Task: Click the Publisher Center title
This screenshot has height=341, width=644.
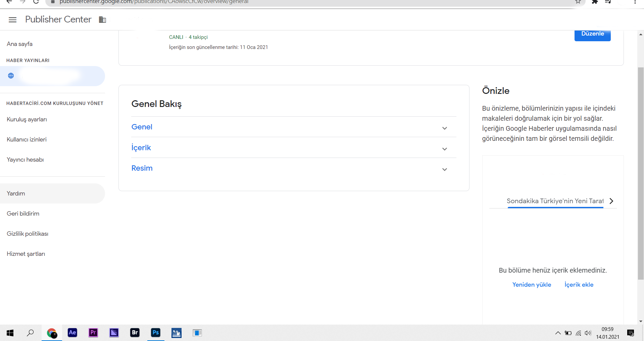Action: pos(58,19)
